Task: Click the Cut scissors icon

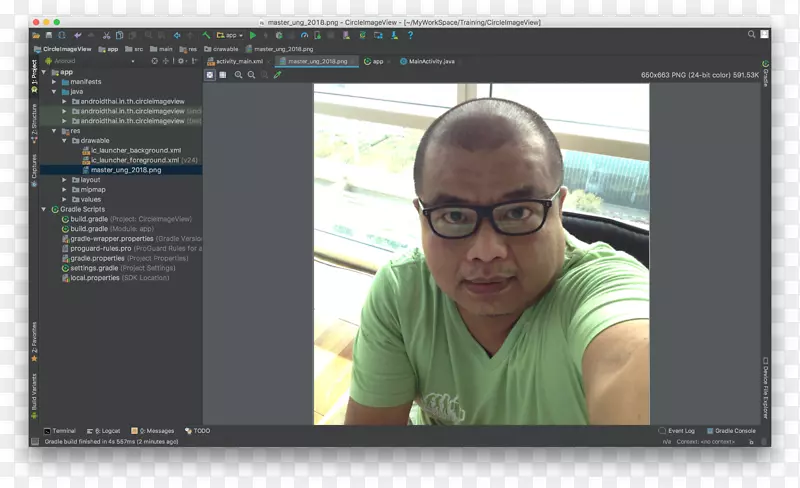Action: [106, 35]
